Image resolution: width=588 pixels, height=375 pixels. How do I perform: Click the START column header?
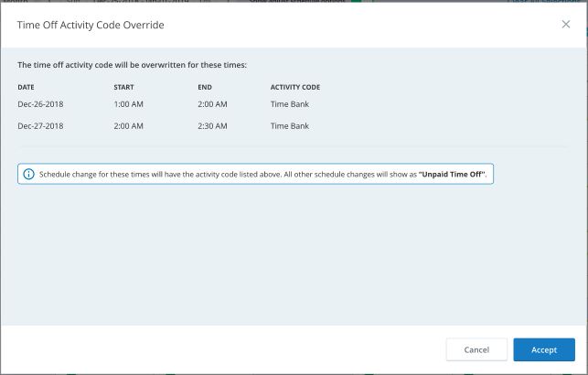point(123,87)
